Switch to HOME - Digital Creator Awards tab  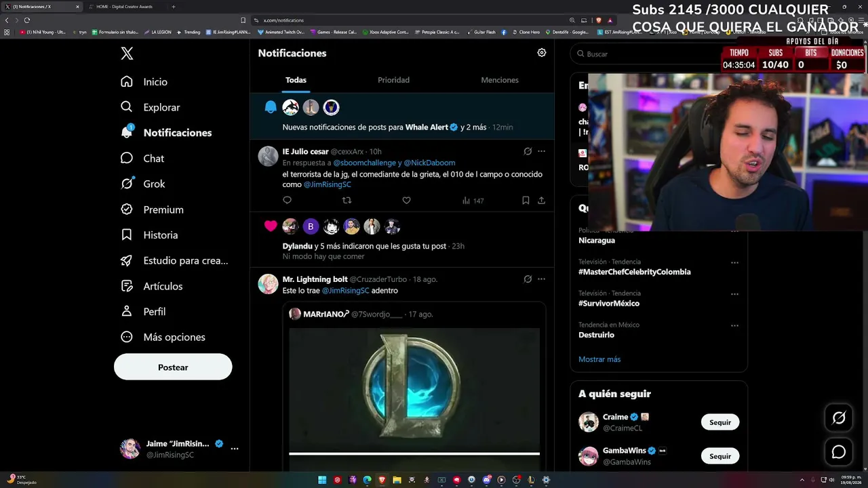point(124,7)
